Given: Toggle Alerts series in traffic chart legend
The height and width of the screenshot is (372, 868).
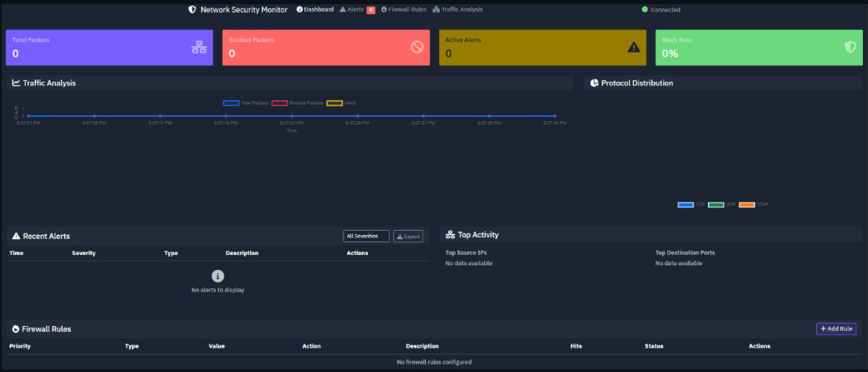Looking at the screenshot, I should pyautogui.click(x=334, y=103).
